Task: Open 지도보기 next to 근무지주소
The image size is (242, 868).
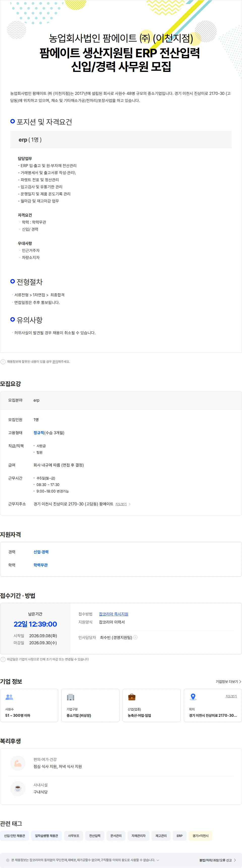Action: tap(121, 504)
